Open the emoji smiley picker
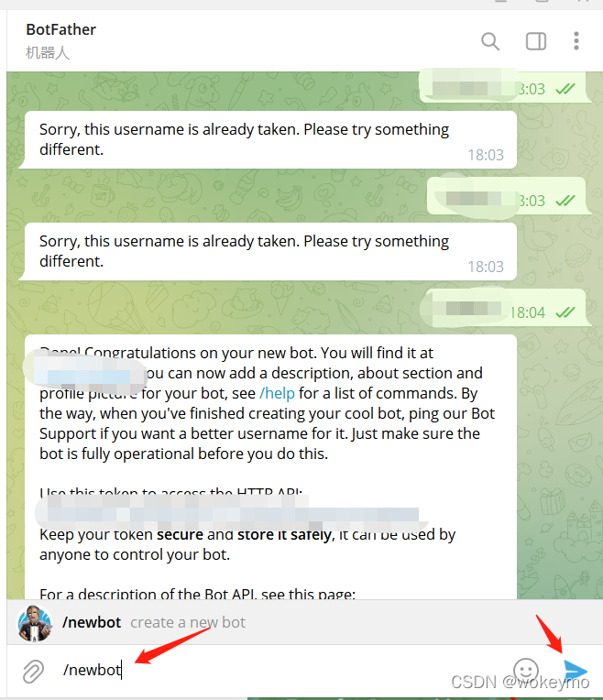This screenshot has width=603, height=700. pos(526,670)
